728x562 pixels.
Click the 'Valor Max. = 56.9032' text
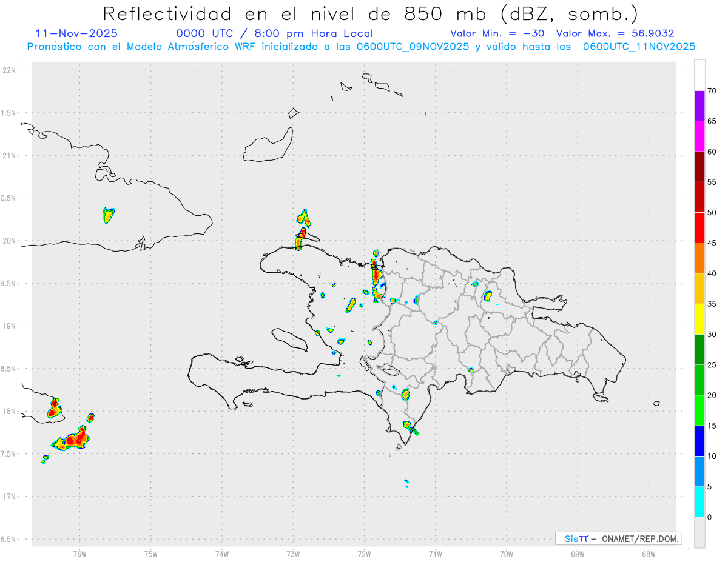(x=615, y=33)
